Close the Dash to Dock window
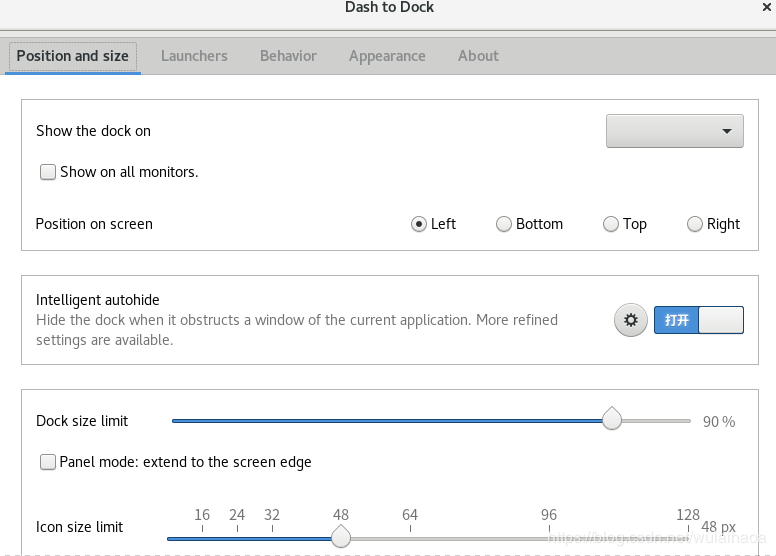This screenshot has height=556, width=776. [x=767, y=7]
